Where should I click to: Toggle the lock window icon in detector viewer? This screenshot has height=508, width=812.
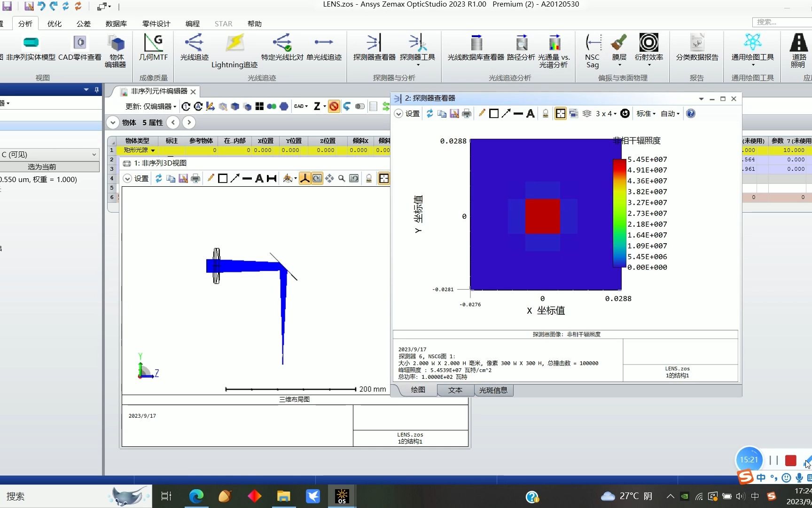coord(546,113)
